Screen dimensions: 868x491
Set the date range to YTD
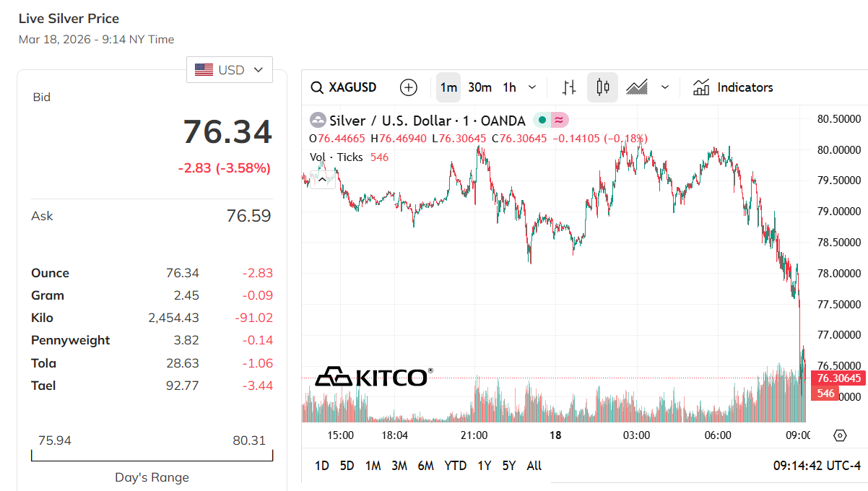pos(455,466)
